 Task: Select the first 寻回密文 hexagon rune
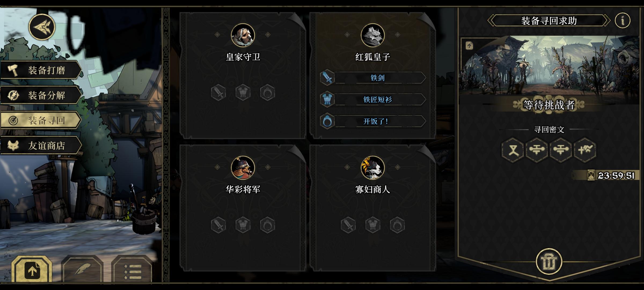[513, 150]
